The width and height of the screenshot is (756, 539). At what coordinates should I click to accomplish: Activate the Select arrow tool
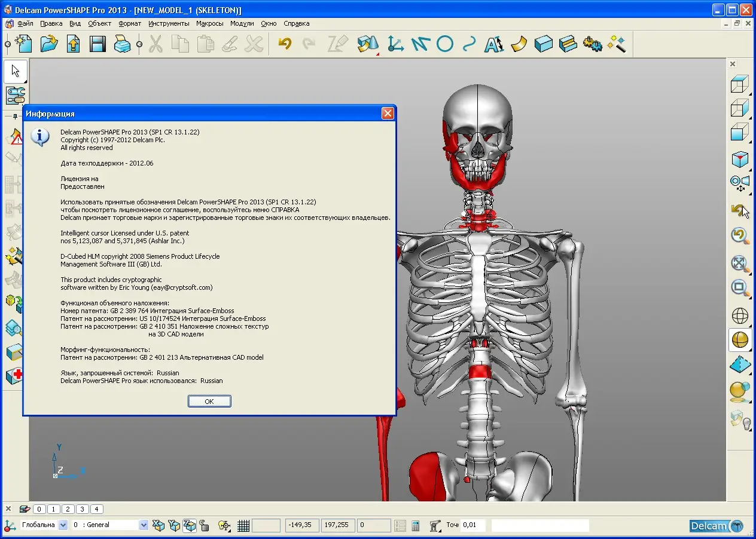[16, 72]
